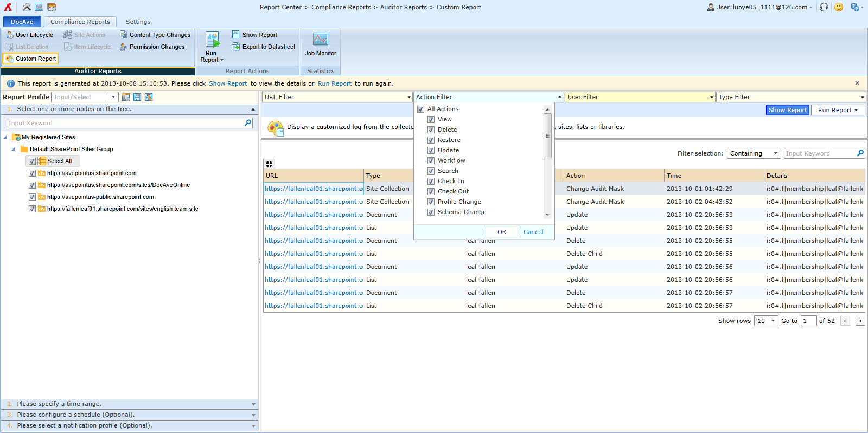868x433 pixels.
Task: Switch to the Settings tab
Action: click(138, 22)
